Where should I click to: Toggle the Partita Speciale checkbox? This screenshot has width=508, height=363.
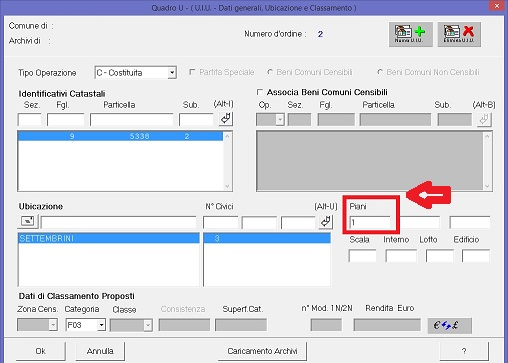[192, 72]
